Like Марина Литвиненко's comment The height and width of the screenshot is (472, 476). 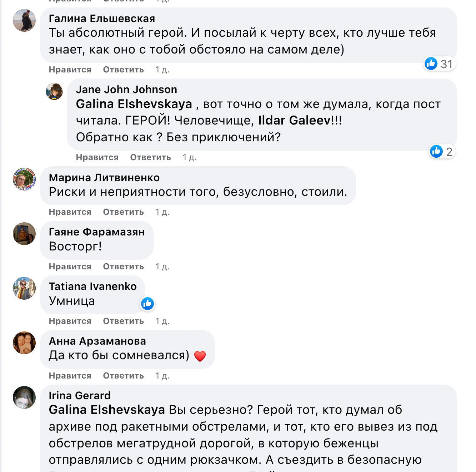[70, 212]
